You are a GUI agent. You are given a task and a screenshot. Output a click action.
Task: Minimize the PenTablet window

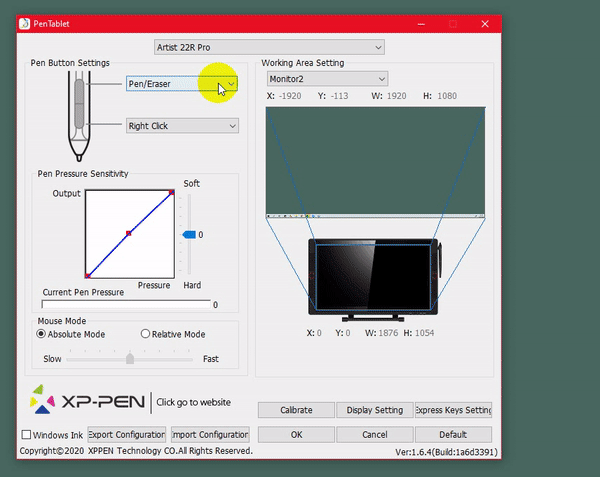point(421,24)
